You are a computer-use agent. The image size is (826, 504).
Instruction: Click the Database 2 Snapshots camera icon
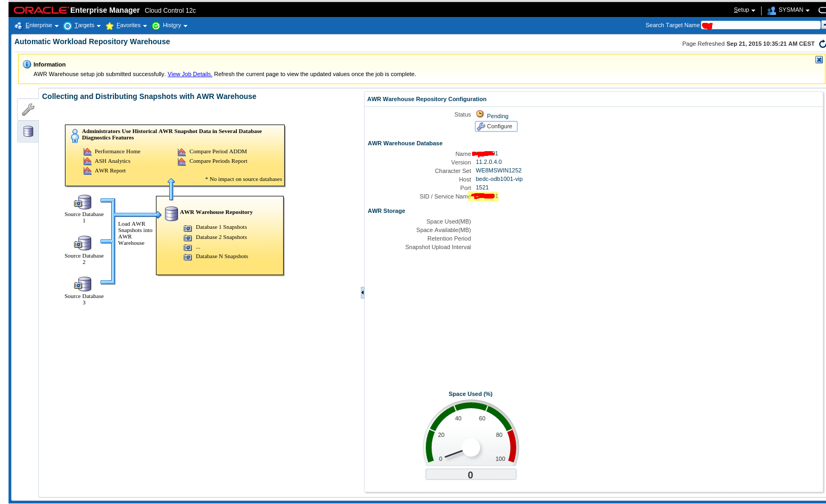188,238
